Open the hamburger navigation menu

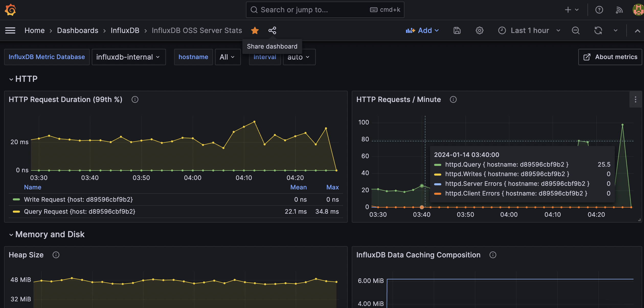click(x=10, y=30)
